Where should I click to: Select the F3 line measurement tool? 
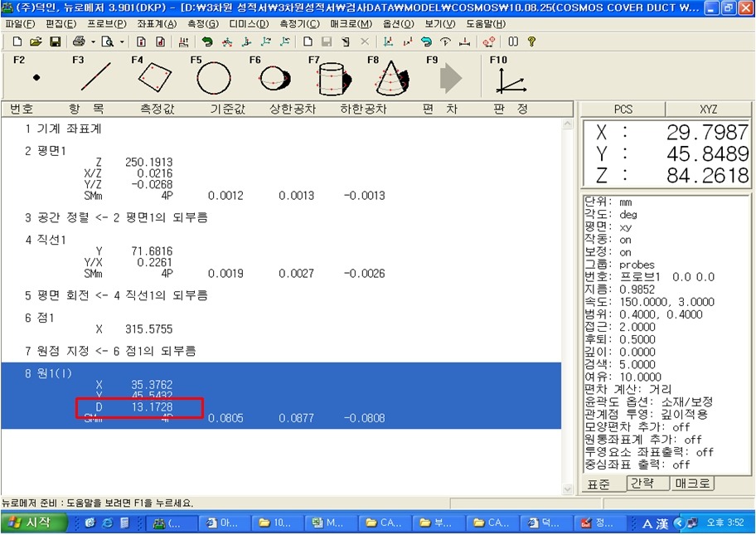tap(94, 78)
